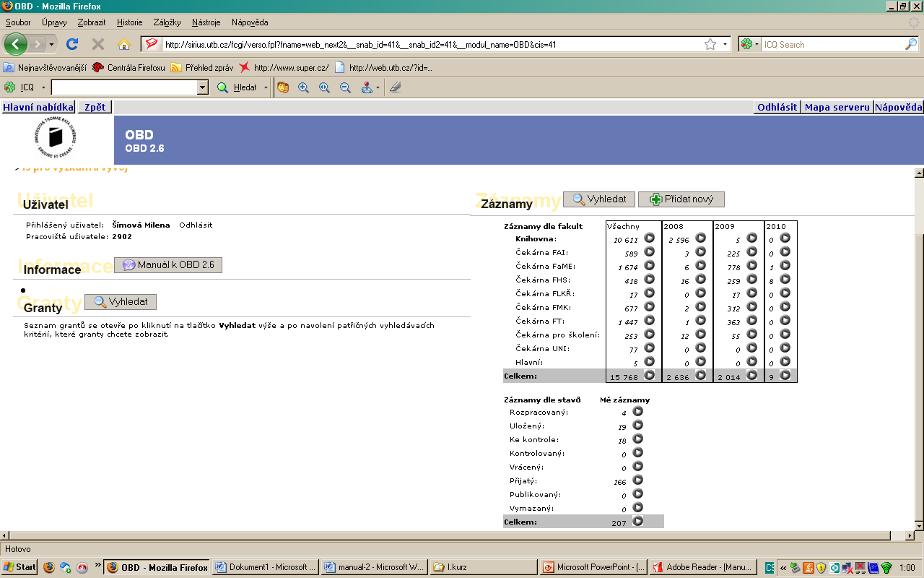The image size is (924, 578).
Task: Show Celkem total records for Všechny
Action: 649,375
